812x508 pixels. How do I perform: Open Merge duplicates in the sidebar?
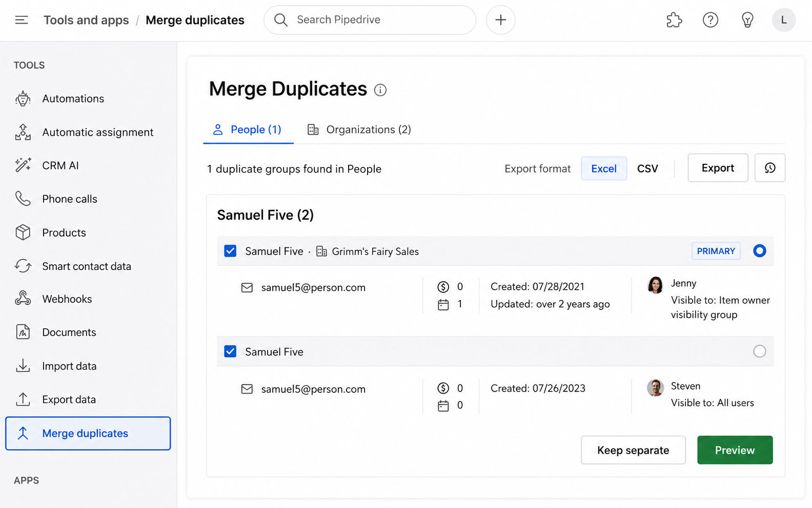[88, 433]
